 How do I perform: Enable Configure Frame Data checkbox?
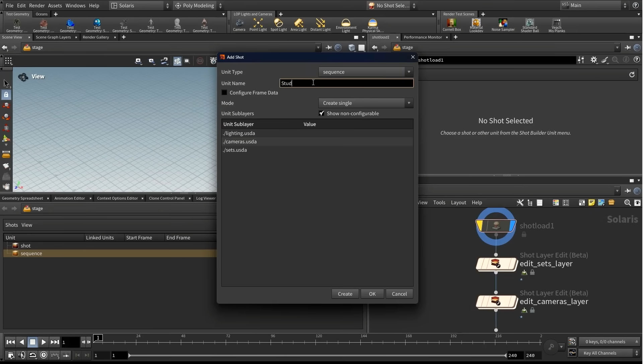[224, 93]
